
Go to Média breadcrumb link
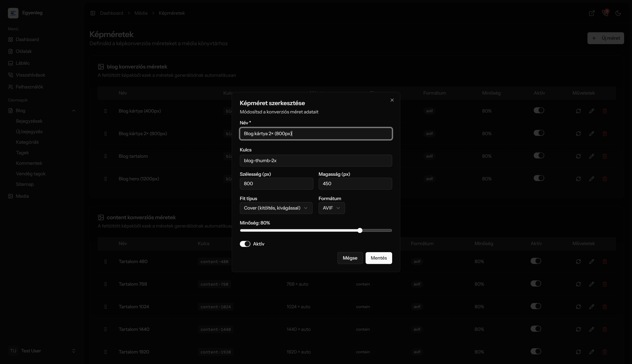pyautogui.click(x=141, y=13)
